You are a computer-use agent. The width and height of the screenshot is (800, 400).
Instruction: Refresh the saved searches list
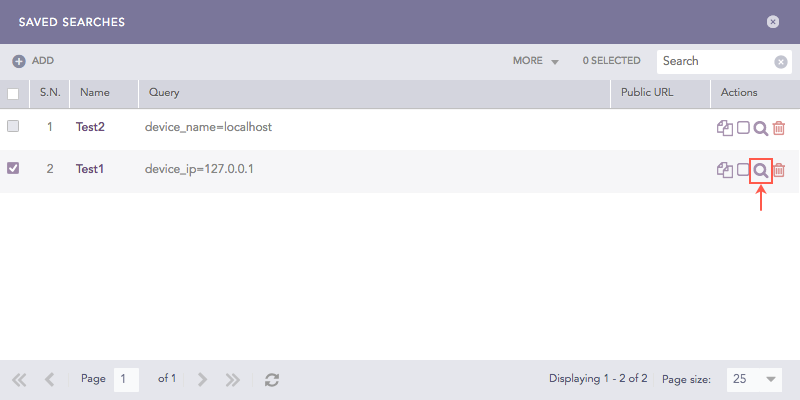[272, 380]
